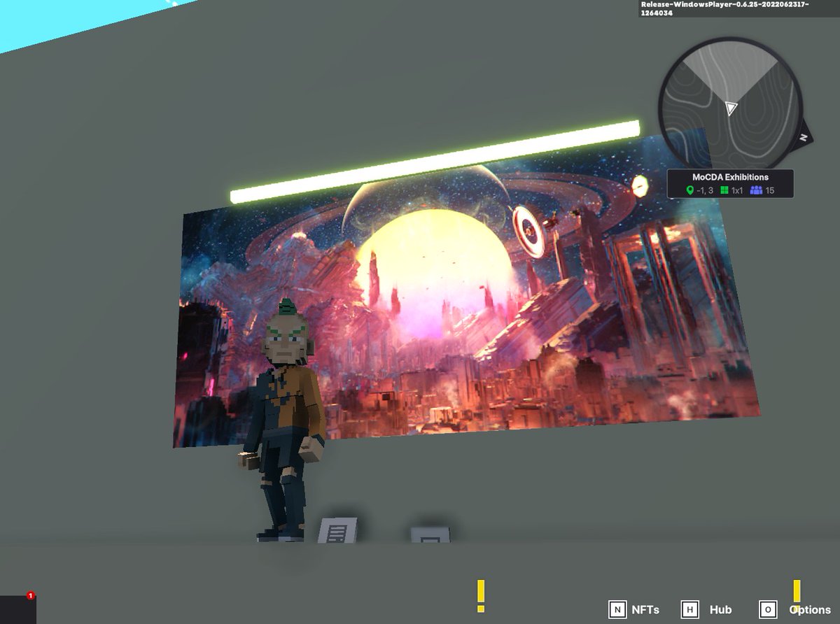Open the dark notification box at bottom-left corner
This screenshot has width=840, height=624.
point(17,609)
